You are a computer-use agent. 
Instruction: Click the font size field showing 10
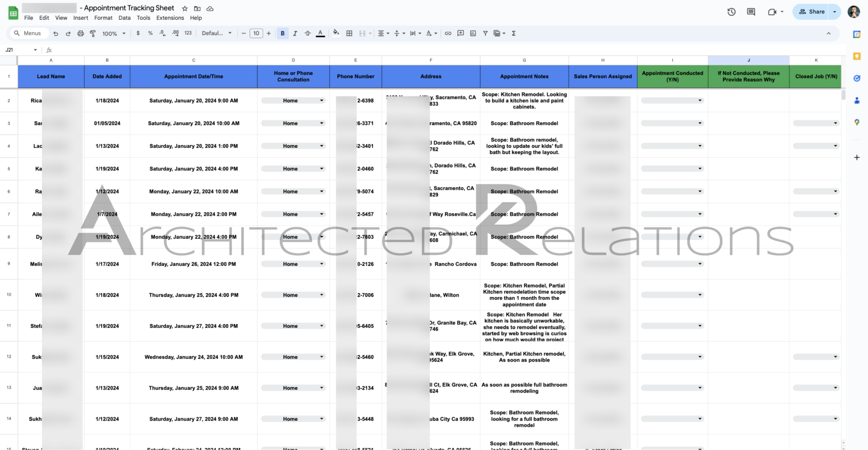click(x=256, y=33)
